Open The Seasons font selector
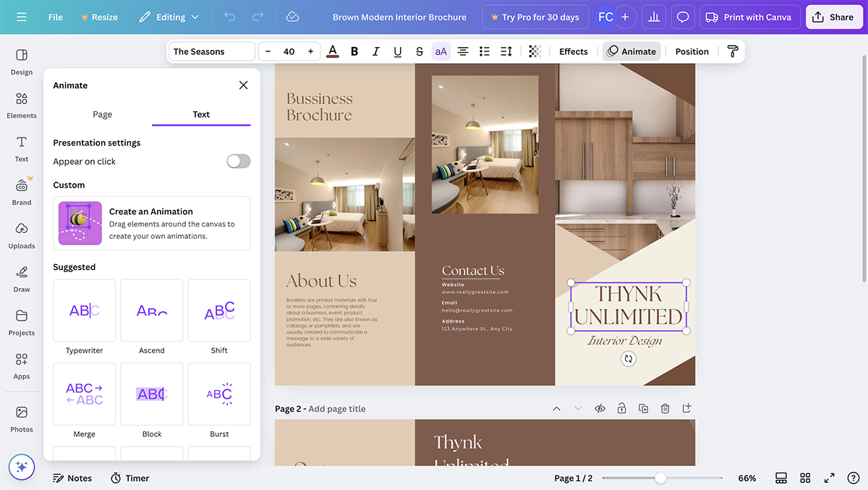The image size is (868, 490). [x=212, y=51]
